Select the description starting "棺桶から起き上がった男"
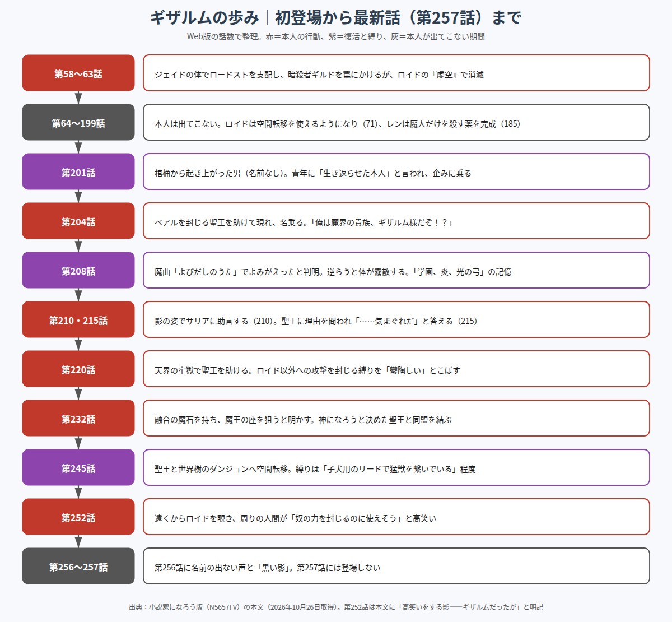The height and width of the screenshot is (622, 672). tap(396, 171)
